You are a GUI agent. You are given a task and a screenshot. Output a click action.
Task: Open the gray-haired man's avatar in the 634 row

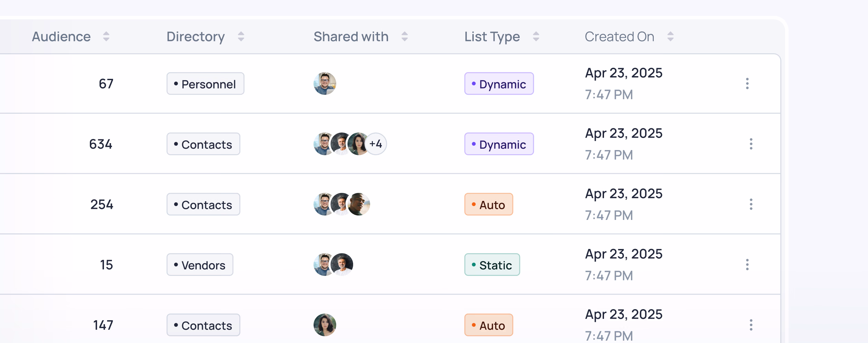340,144
